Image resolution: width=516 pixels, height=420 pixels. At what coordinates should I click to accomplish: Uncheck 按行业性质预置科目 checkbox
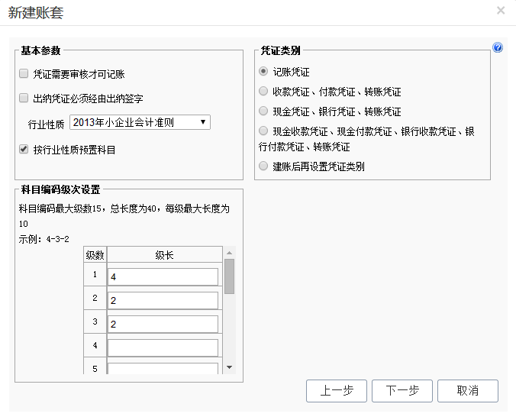coord(24,150)
